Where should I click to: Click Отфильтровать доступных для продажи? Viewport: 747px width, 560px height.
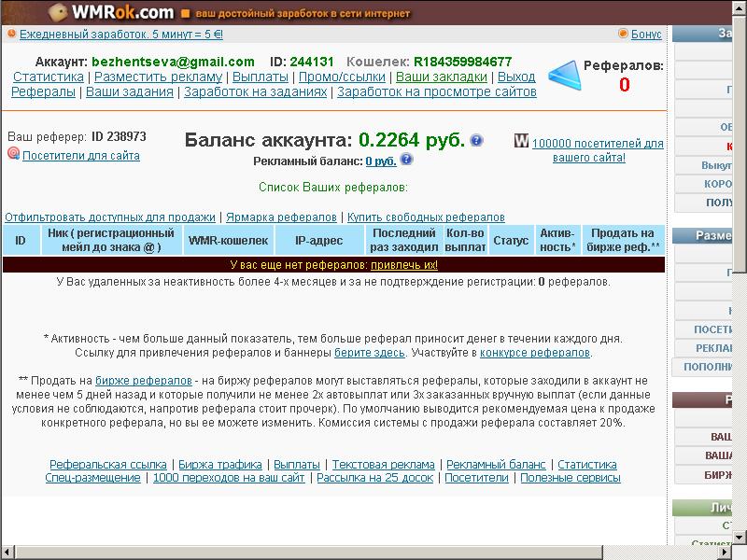click(110, 217)
